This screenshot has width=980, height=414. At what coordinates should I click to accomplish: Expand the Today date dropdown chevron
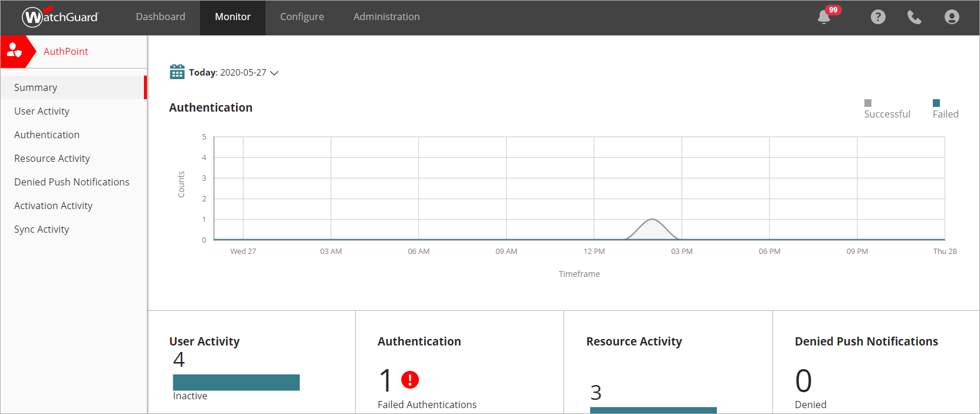click(x=274, y=73)
